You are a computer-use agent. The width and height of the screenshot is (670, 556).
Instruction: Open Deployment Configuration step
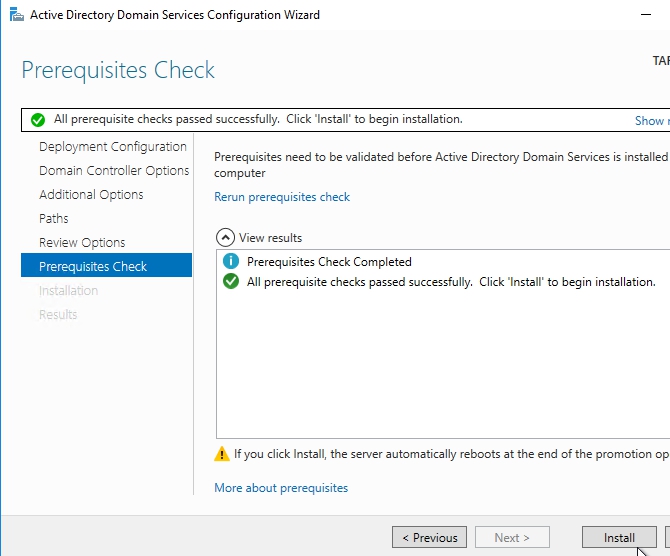point(113,147)
